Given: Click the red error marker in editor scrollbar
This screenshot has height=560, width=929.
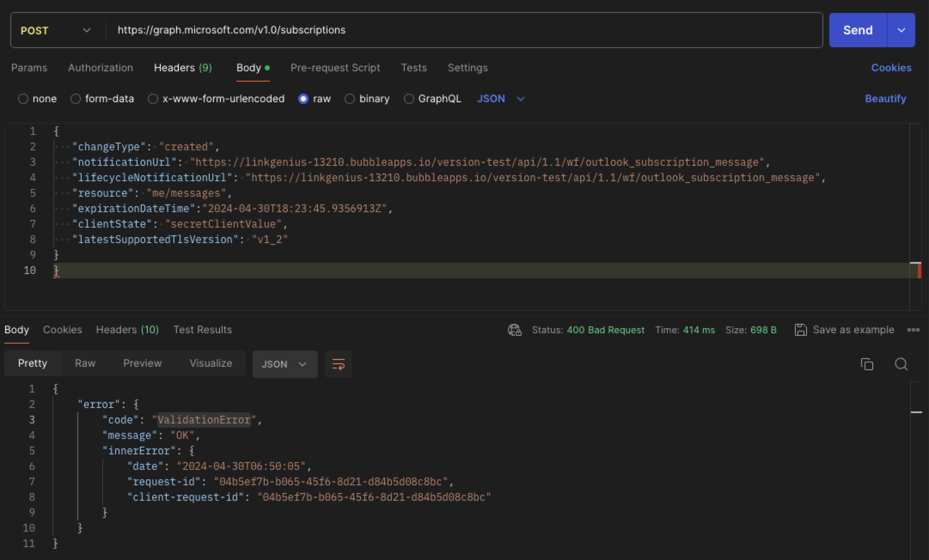Looking at the screenshot, I should point(919,271).
